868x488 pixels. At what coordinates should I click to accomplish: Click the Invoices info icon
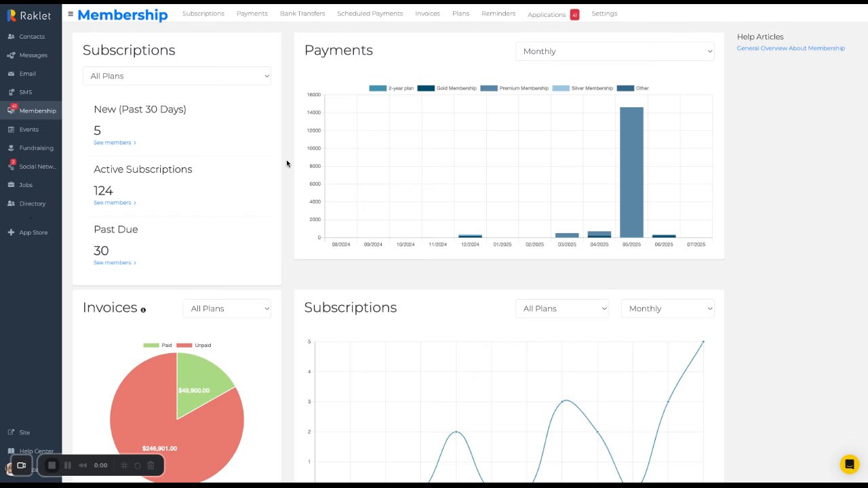(143, 310)
